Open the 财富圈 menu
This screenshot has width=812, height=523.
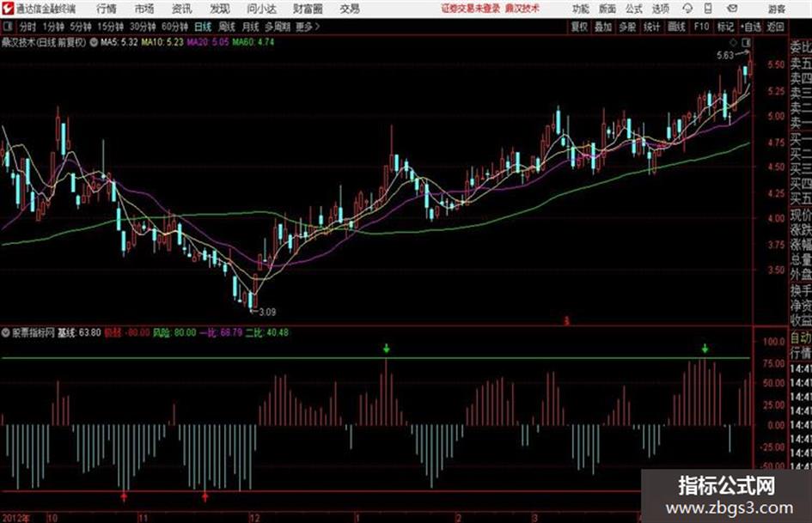pyautogui.click(x=308, y=9)
